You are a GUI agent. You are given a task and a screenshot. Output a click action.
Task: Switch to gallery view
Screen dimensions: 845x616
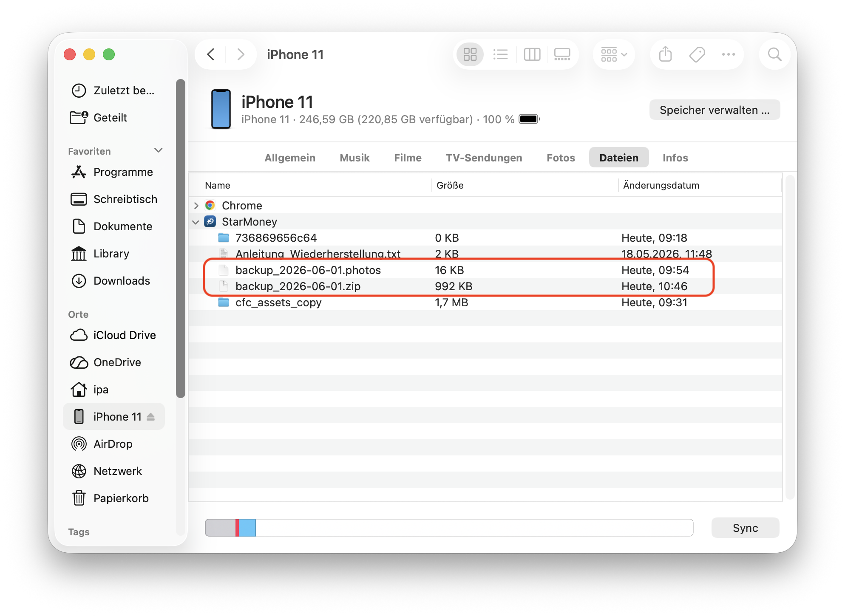click(x=562, y=54)
